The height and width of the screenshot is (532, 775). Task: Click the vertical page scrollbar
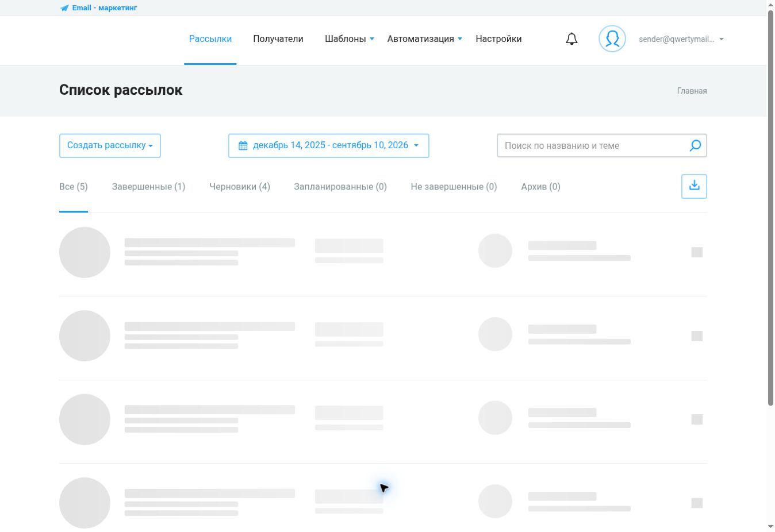[x=770, y=207]
